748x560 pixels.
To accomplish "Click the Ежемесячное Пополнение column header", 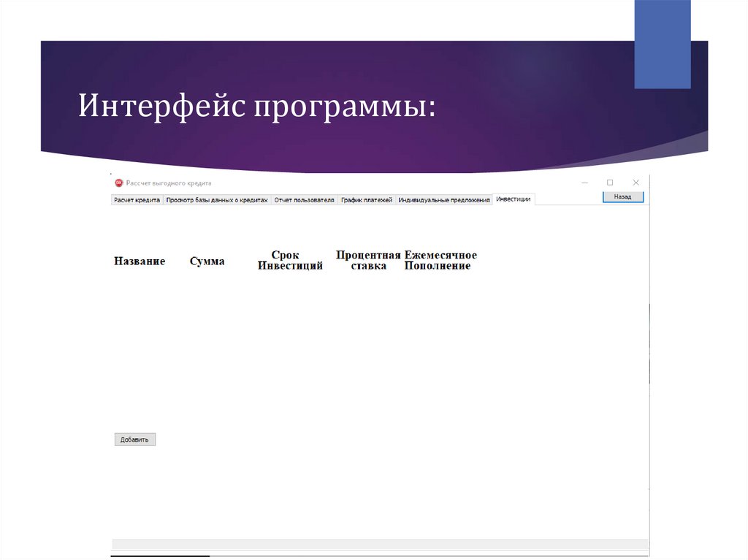I will pyautogui.click(x=440, y=261).
